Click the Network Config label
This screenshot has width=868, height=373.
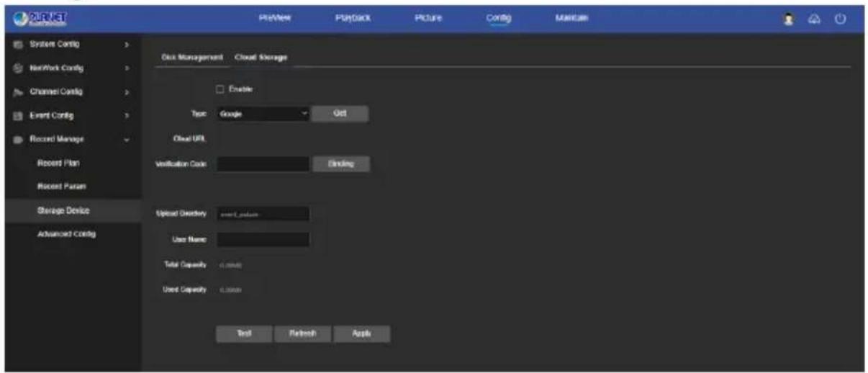(x=55, y=69)
